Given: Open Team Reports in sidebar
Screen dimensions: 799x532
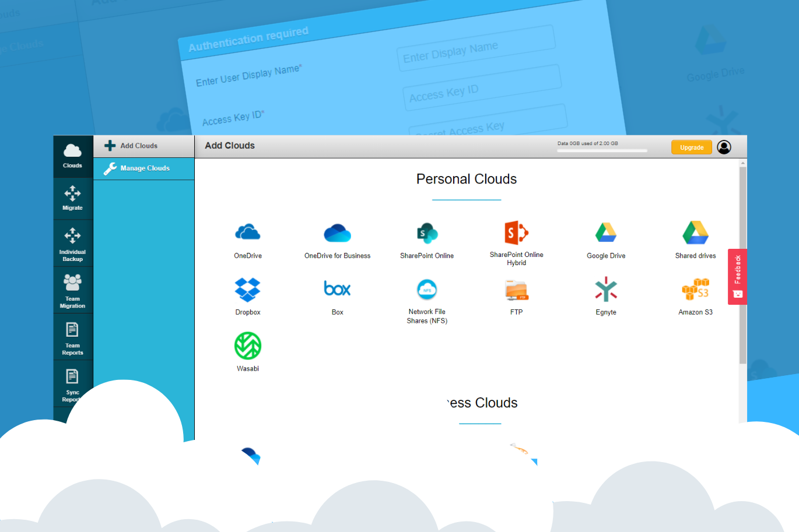Looking at the screenshot, I should click(73, 337).
